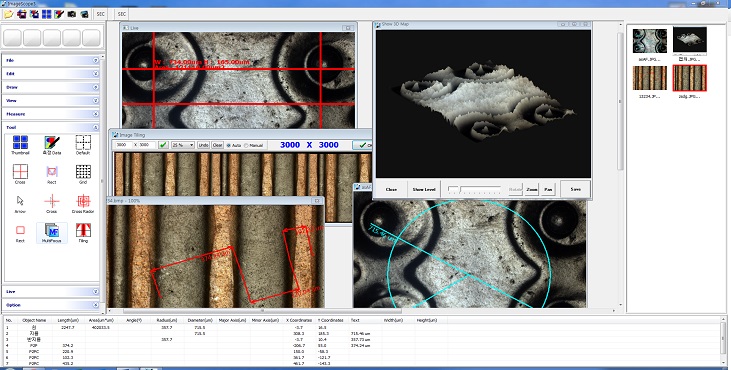Click Show Level in the 3D Map window
The height and width of the screenshot is (370, 731).
point(424,190)
